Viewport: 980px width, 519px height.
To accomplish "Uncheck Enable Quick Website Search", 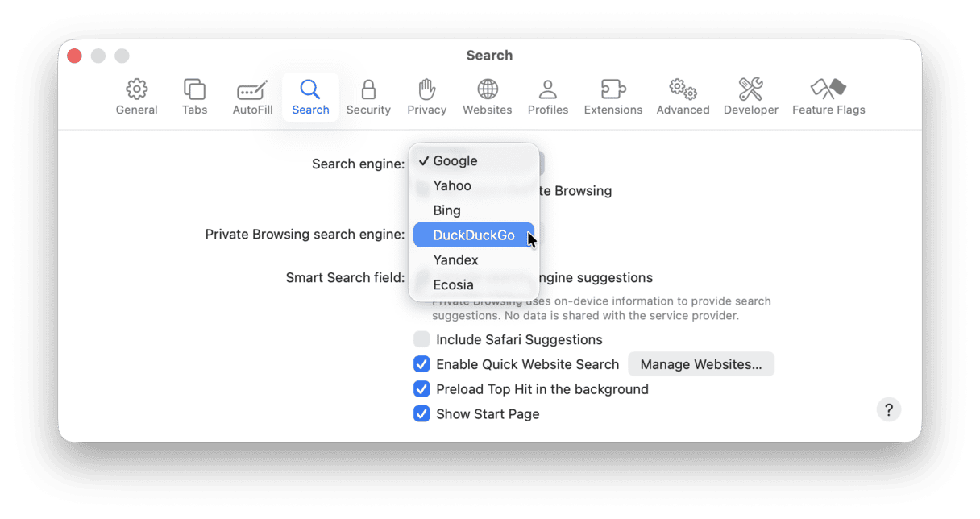I will [x=421, y=363].
